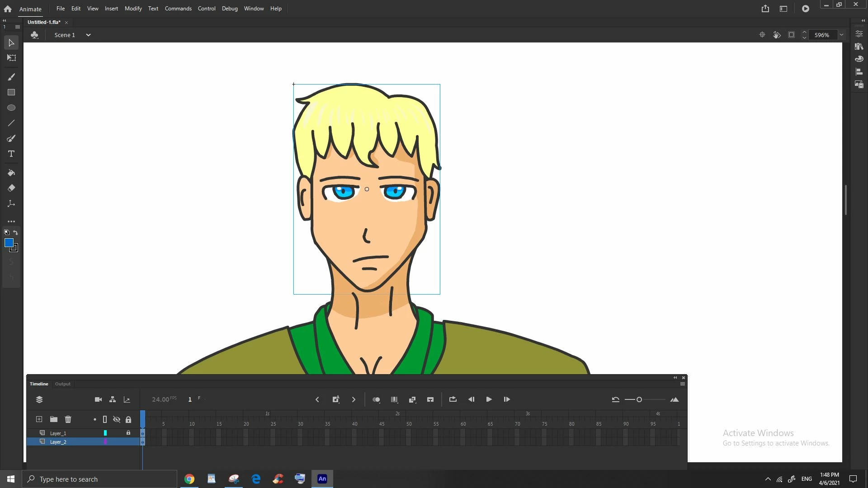Open Chrome from the Windows taskbar
The image size is (868, 488).
(x=189, y=479)
